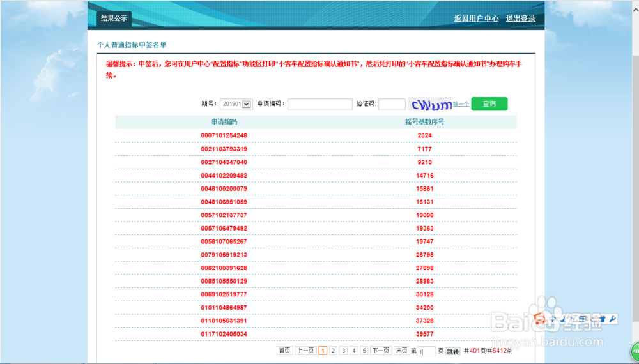Go to page 4
639x364 pixels.
[x=354, y=351]
